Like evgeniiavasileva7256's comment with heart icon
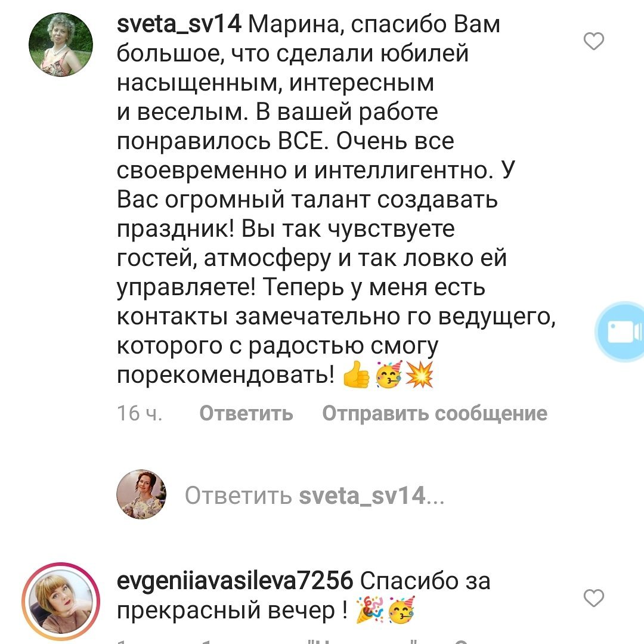 [594, 597]
